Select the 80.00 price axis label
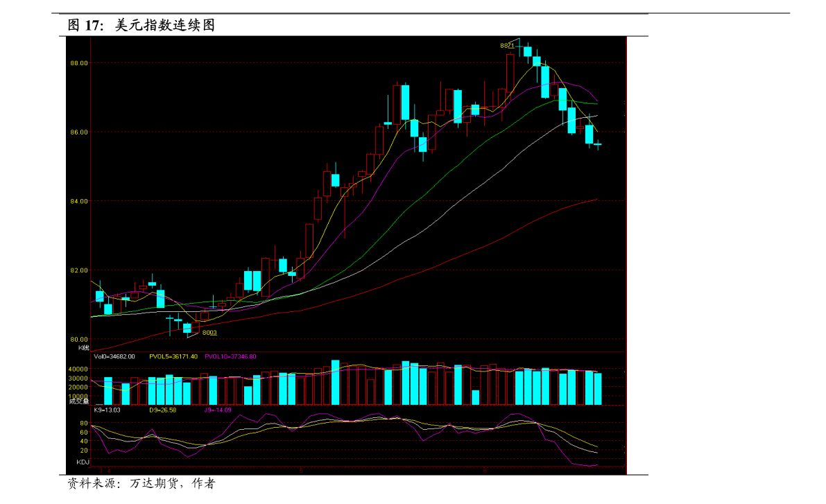This screenshot has width=826, height=504. [79, 339]
